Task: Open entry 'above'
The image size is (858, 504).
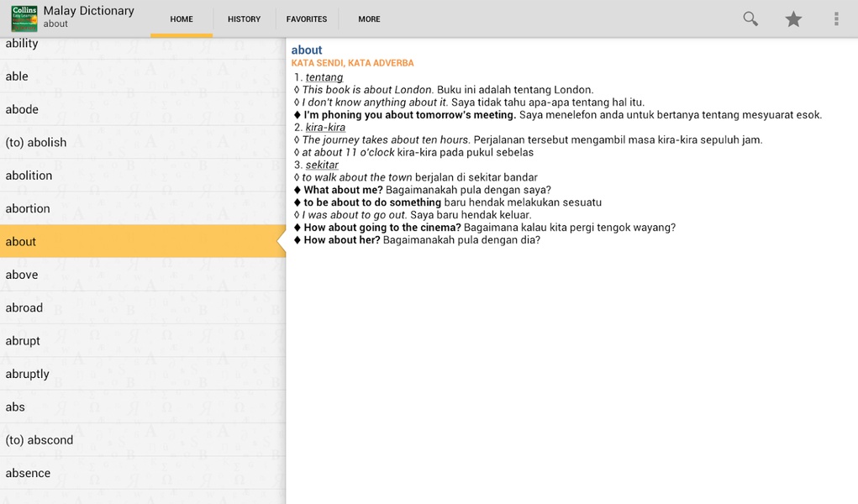Action: pyautogui.click(x=143, y=275)
